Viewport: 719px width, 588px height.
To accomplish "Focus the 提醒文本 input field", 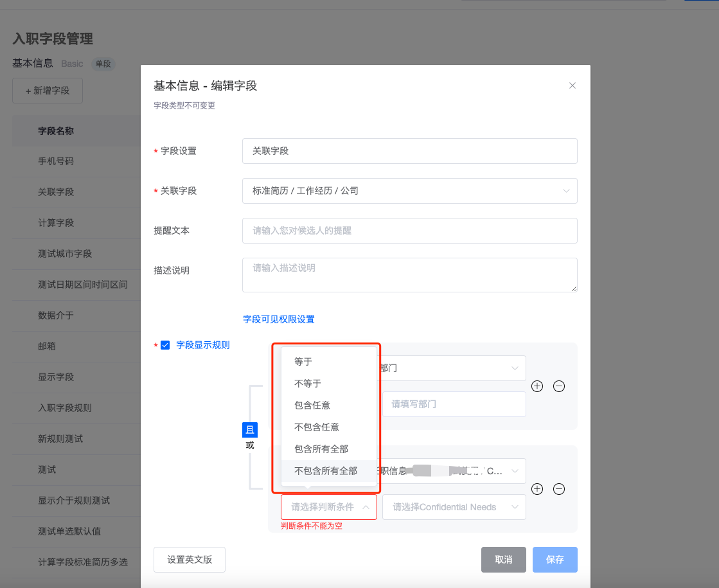I will point(409,231).
